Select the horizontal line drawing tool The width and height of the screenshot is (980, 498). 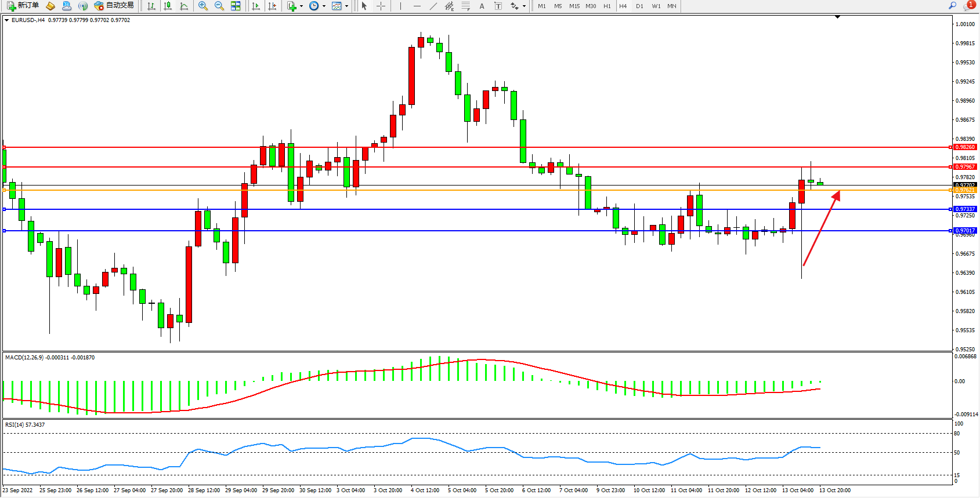(417, 6)
